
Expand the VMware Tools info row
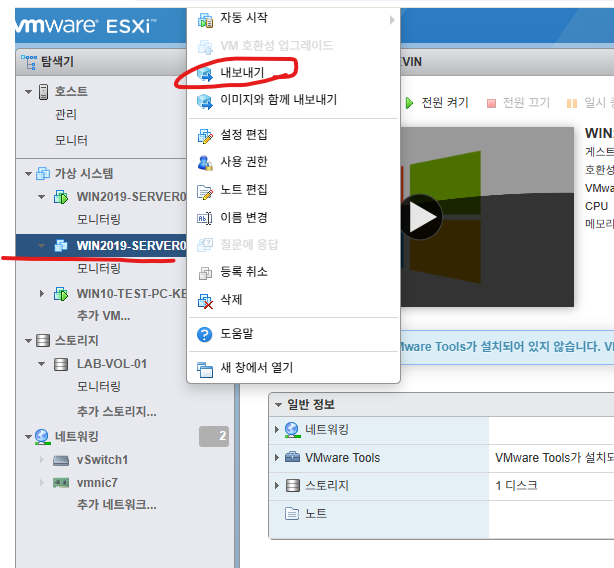coord(277,458)
